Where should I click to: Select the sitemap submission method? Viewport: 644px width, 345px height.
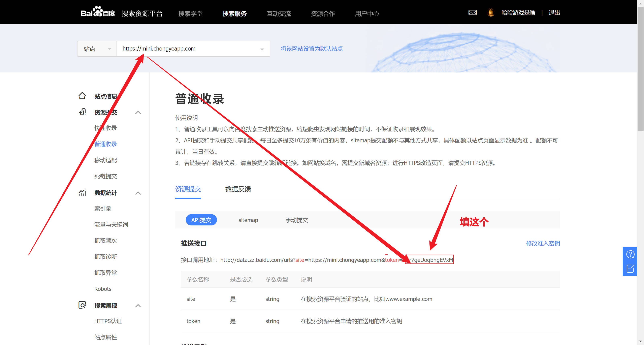(248, 220)
